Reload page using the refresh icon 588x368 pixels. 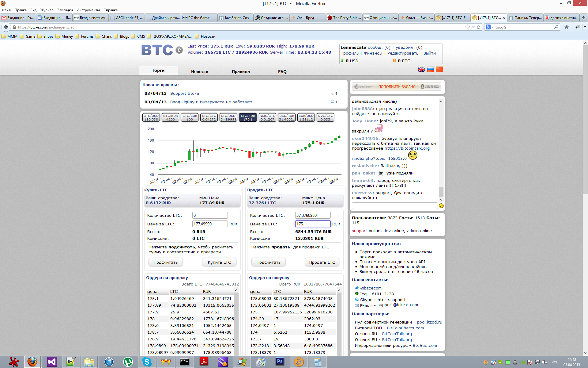click(x=478, y=27)
